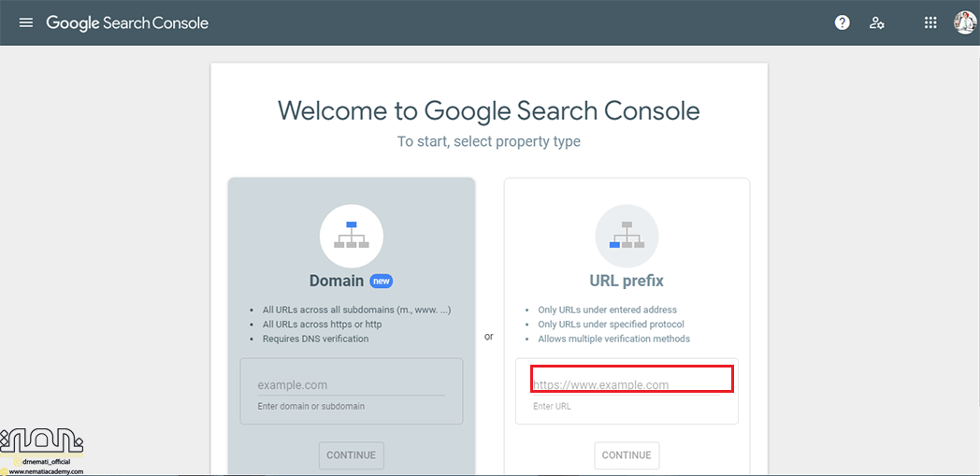This screenshot has width=980, height=476.
Task: Click the Nemati Academy watermark logo
Action: 42,441
